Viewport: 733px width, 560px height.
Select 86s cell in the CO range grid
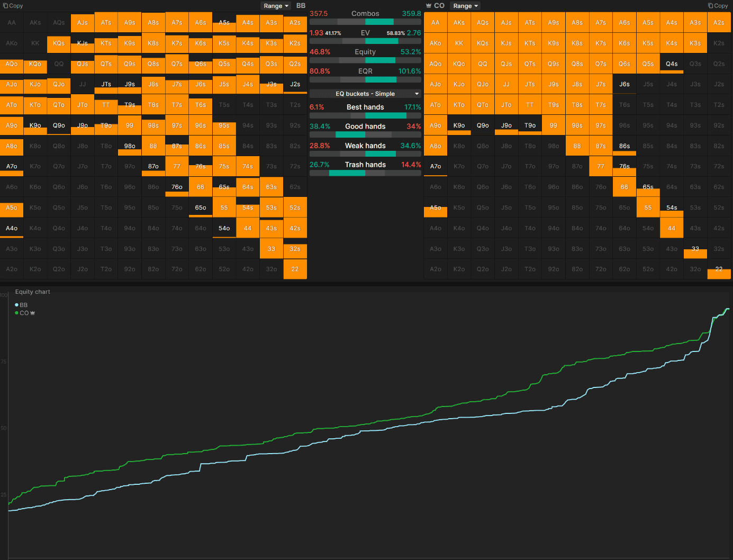tap(625, 146)
